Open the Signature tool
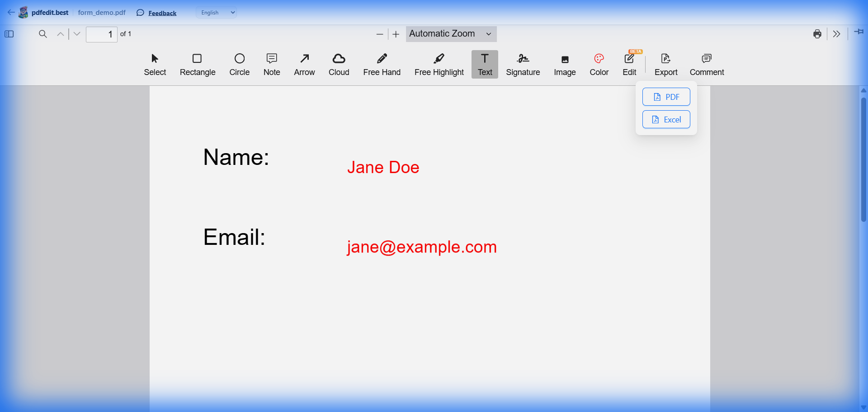This screenshot has height=412, width=868. (523, 64)
